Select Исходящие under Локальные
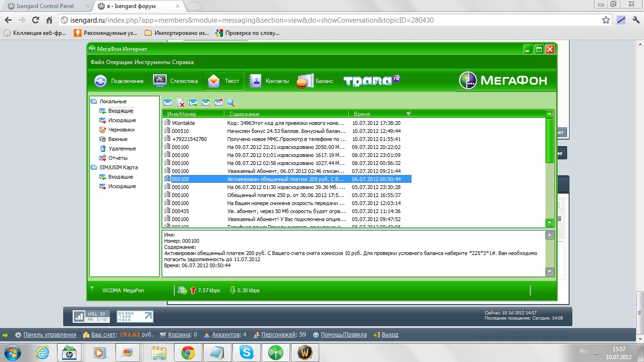 click(x=122, y=120)
